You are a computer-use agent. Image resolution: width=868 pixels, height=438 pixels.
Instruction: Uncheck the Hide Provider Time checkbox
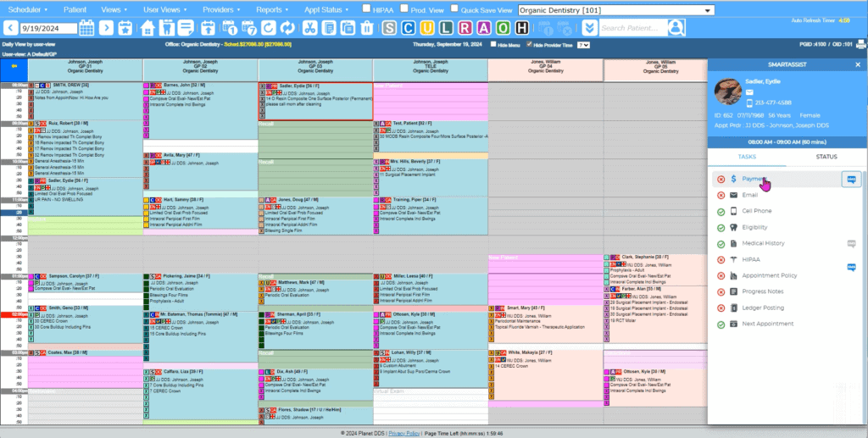coord(529,44)
